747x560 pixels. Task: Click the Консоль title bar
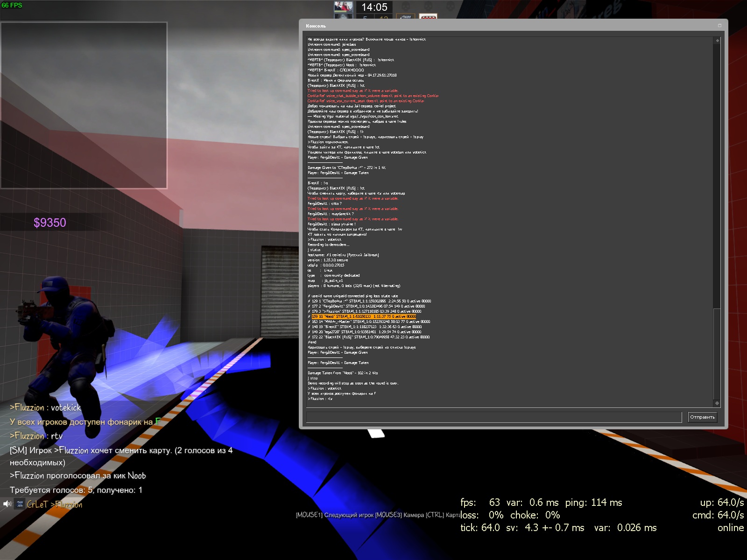tap(467, 26)
